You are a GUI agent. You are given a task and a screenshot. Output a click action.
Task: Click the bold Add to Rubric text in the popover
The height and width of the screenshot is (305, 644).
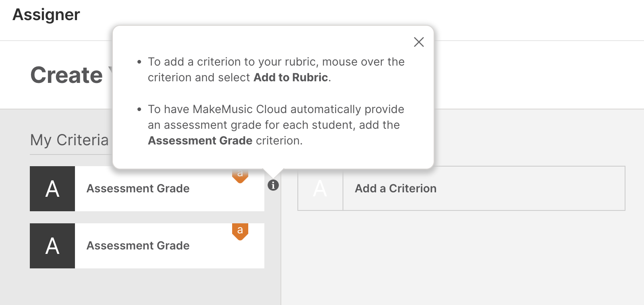pos(291,78)
